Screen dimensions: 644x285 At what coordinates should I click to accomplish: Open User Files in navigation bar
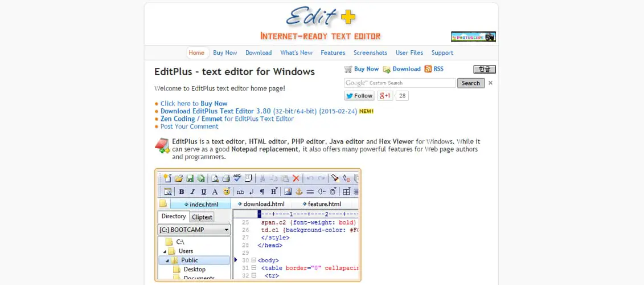coord(409,52)
